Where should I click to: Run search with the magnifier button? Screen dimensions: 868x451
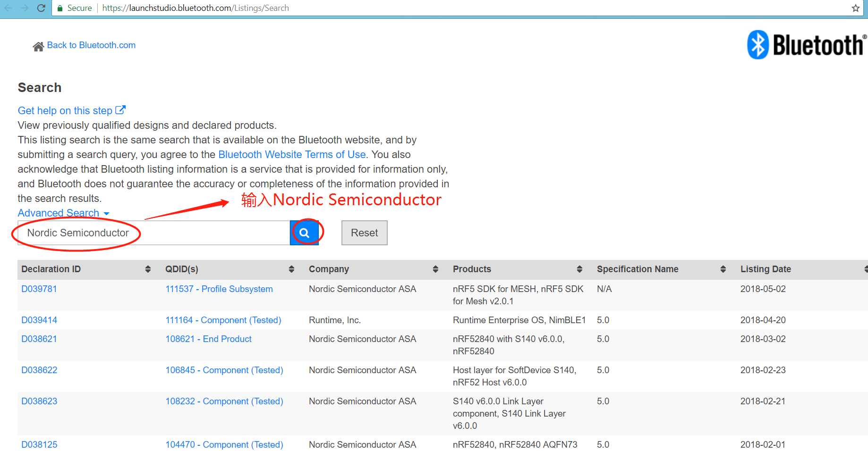tap(304, 233)
